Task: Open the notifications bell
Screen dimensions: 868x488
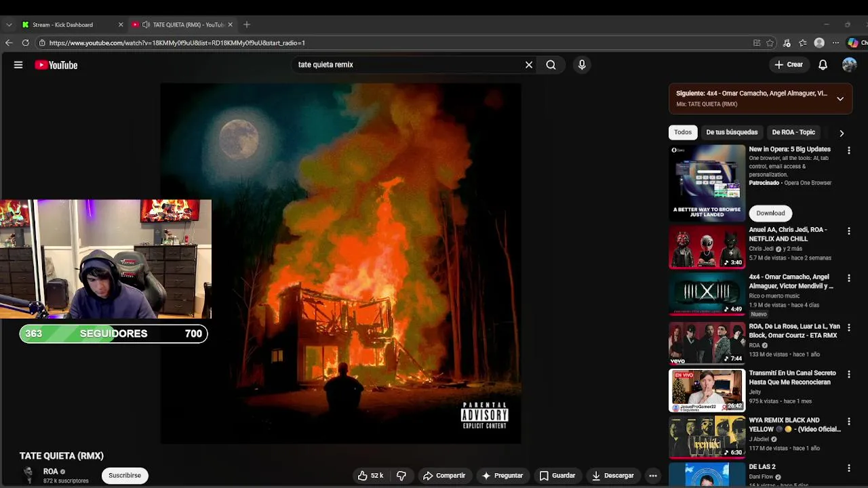Action: [823, 65]
